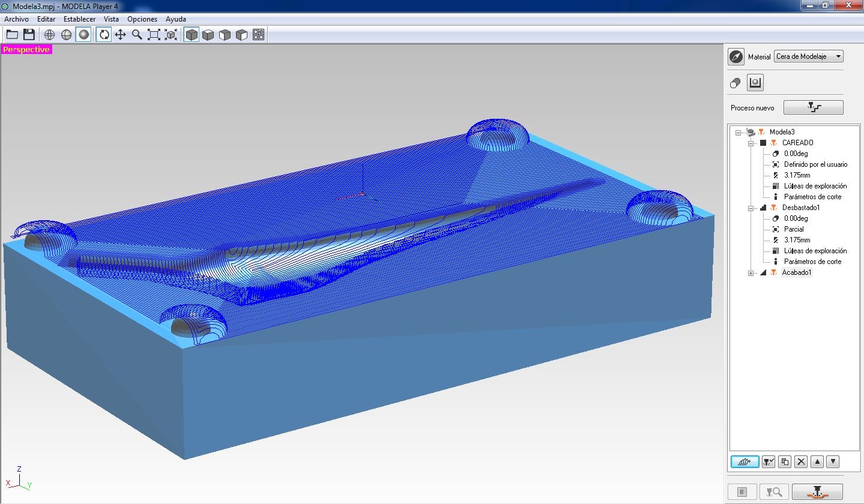Click the tool-with-magnifier preview cutting button
Image resolution: width=864 pixels, height=504 pixels.
[x=774, y=492]
